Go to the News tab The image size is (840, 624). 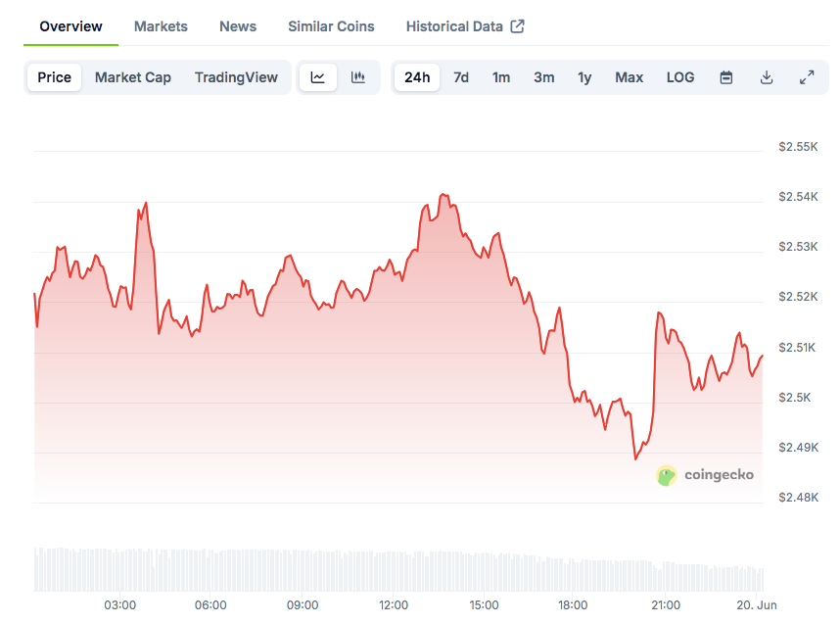[x=238, y=26]
